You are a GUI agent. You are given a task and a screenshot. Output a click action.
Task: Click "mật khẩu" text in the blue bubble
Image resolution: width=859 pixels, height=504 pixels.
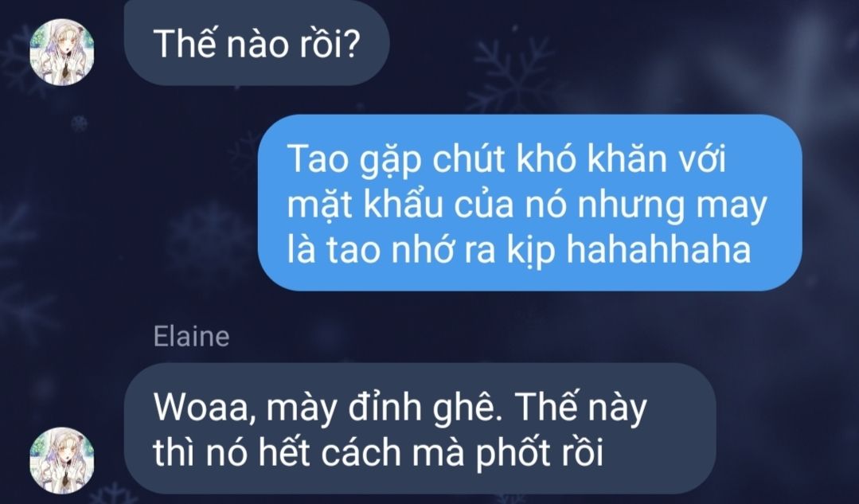coord(365,205)
